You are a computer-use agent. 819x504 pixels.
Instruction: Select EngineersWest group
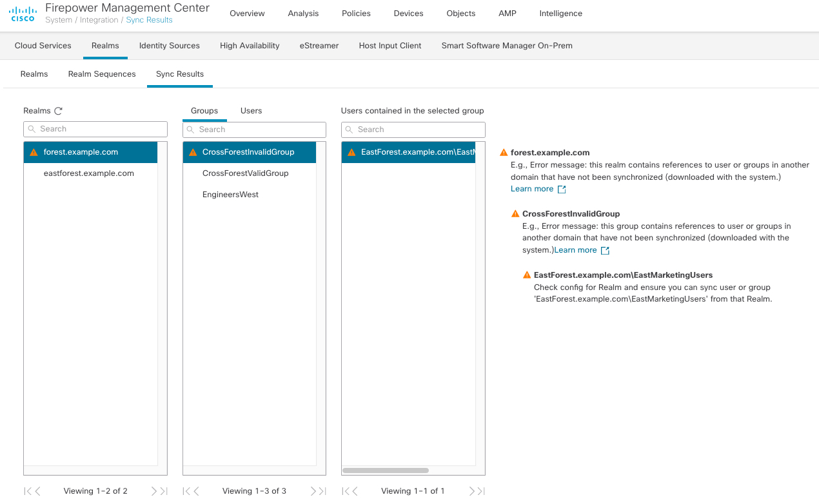(250, 195)
